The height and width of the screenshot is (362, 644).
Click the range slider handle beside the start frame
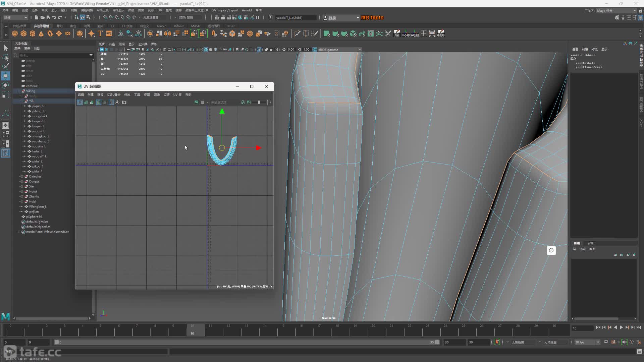[57, 342]
